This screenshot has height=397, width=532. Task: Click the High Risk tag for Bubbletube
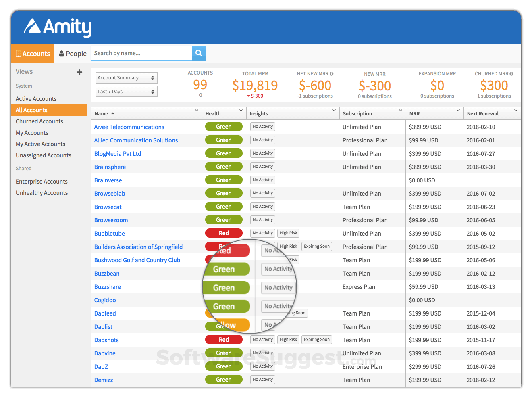click(288, 233)
